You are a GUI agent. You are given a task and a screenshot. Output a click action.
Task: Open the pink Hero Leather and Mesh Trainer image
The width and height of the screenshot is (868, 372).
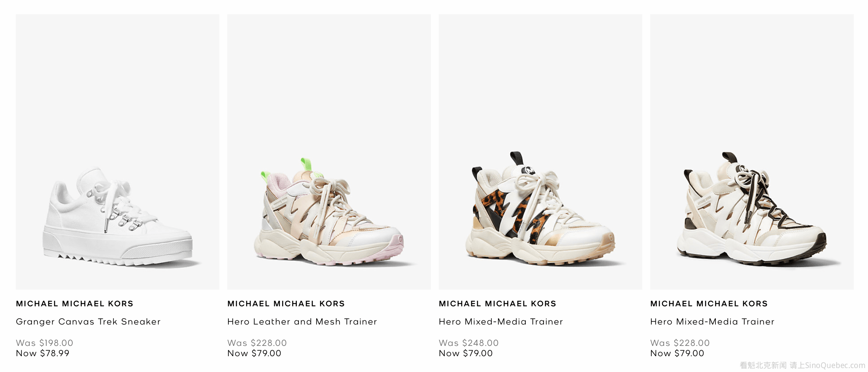[x=329, y=152]
